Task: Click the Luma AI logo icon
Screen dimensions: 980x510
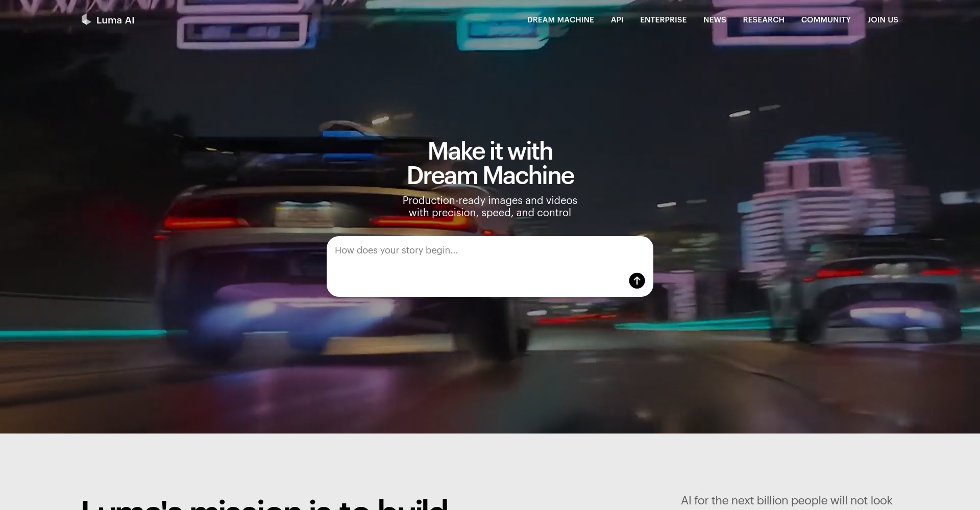Action: pyautogui.click(x=86, y=20)
